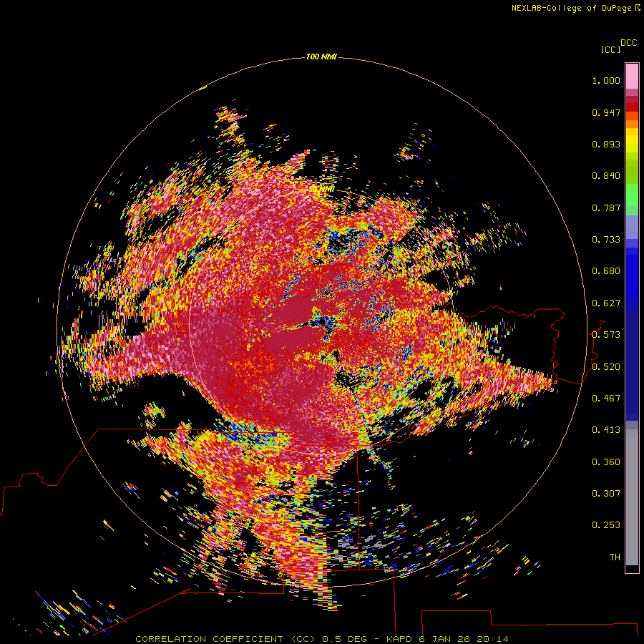
Task: Pick the black TH segment of color bar
Action: 632,568
